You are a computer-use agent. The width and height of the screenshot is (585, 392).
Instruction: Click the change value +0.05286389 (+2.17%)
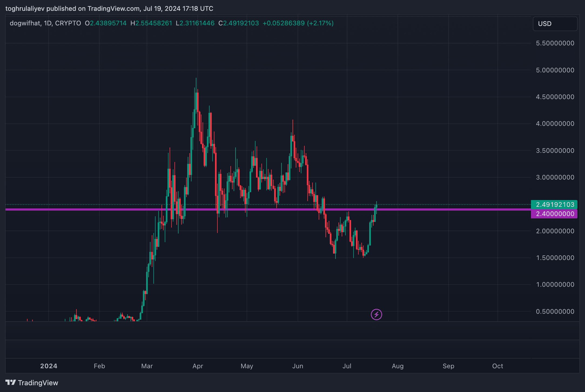click(298, 23)
